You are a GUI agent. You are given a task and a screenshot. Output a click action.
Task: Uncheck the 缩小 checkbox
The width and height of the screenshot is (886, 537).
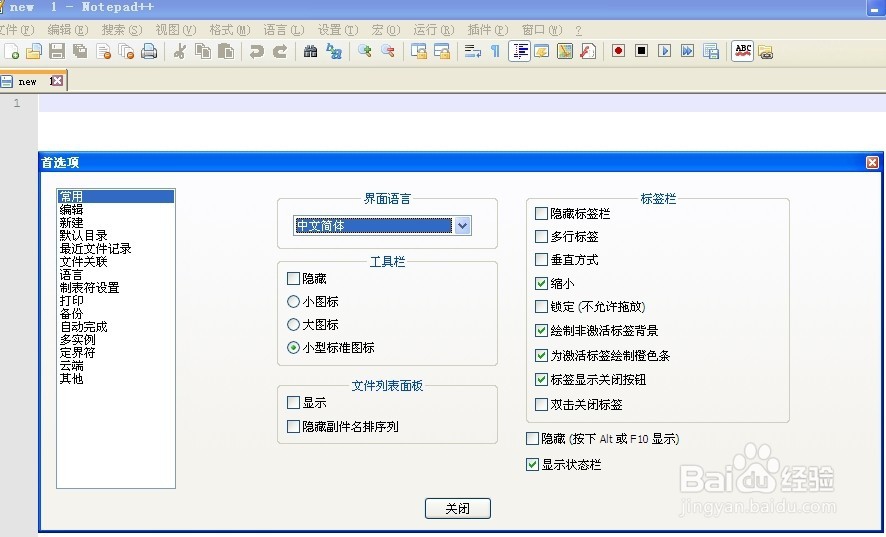(x=541, y=283)
